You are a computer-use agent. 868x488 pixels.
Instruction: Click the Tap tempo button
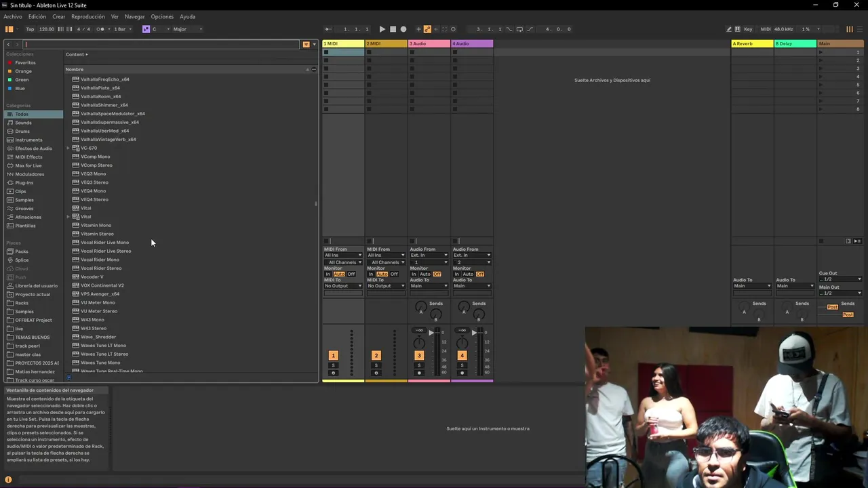click(30, 29)
